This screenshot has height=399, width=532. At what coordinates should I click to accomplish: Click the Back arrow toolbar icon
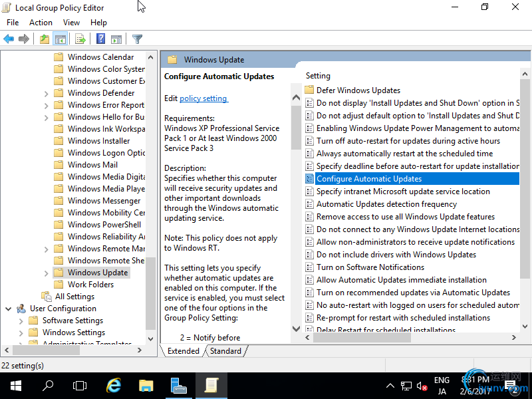[9, 39]
